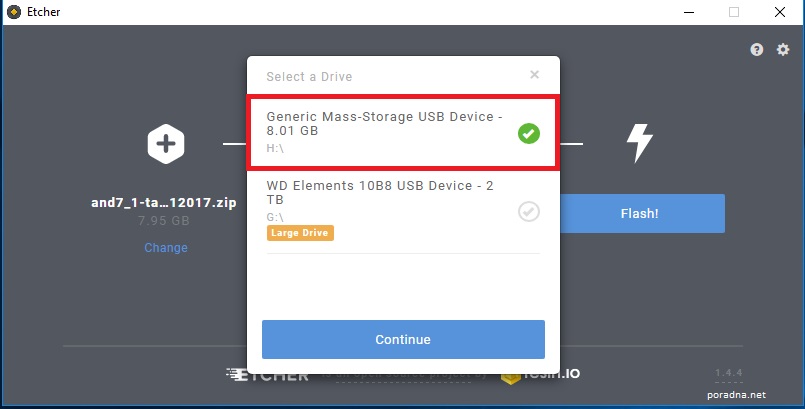Minimize the Etcher window

click(688, 12)
